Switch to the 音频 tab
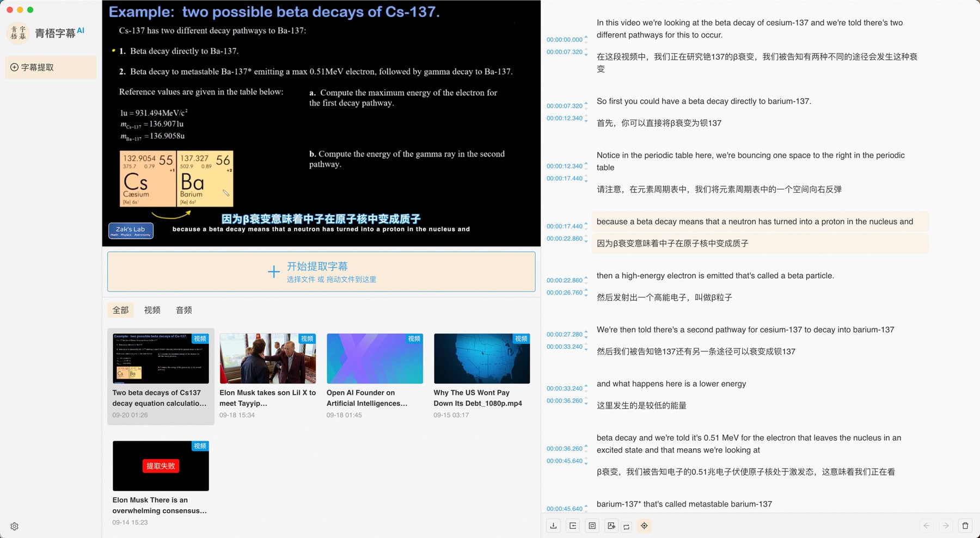This screenshot has width=980, height=538. tap(183, 310)
